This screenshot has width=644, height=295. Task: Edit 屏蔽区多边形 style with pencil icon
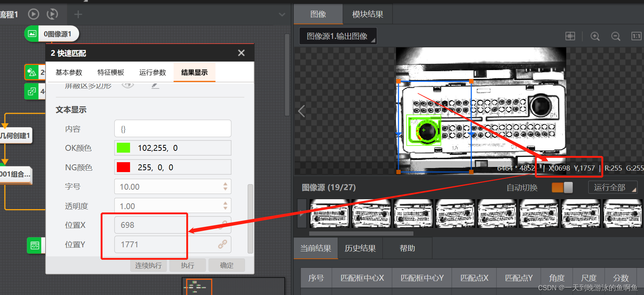(x=155, y=85)
